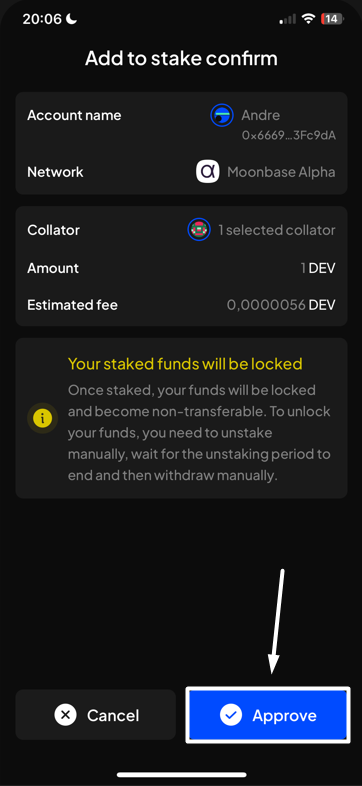Viewport: 362px width, 786px height.
Task: Tap the wallet address 0x6669…3Fc9dA
Action: coord(289,135)
